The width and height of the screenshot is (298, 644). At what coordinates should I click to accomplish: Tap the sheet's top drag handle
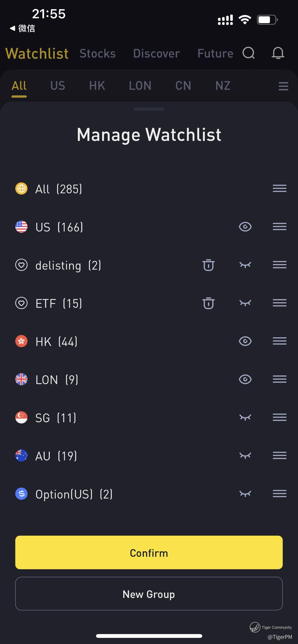click(x=149, y=109)
